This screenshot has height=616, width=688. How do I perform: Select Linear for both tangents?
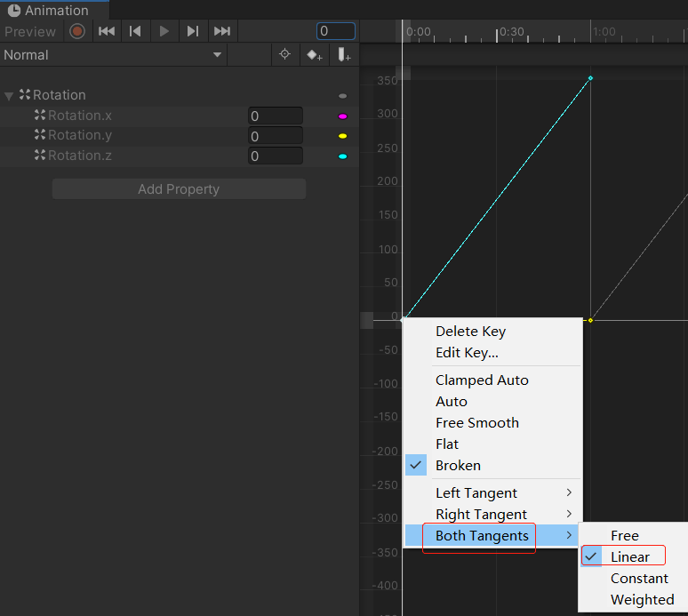pyautogui.click(x=630, y=556)
